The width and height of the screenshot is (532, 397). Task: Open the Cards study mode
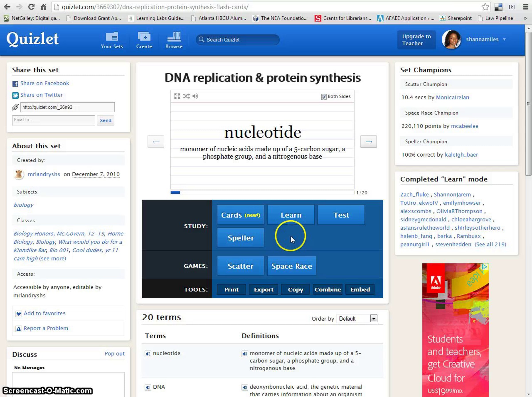click(x=241, y=215)
